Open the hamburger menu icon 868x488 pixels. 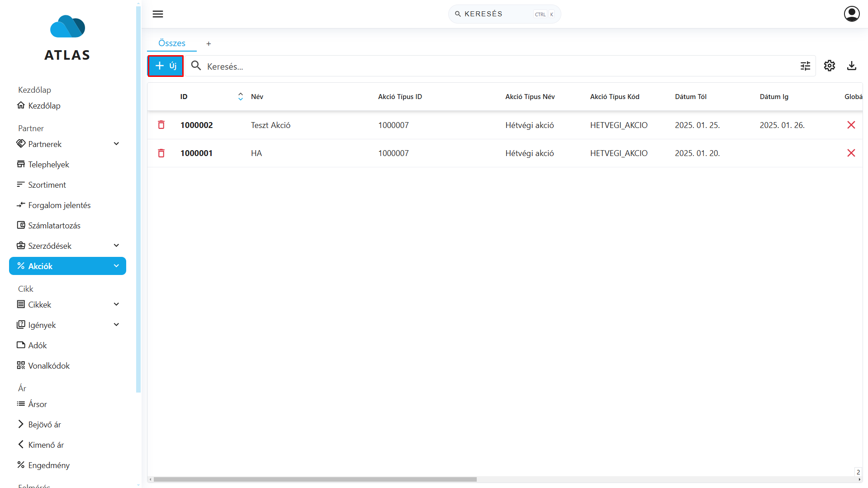[x=158, y=14]
